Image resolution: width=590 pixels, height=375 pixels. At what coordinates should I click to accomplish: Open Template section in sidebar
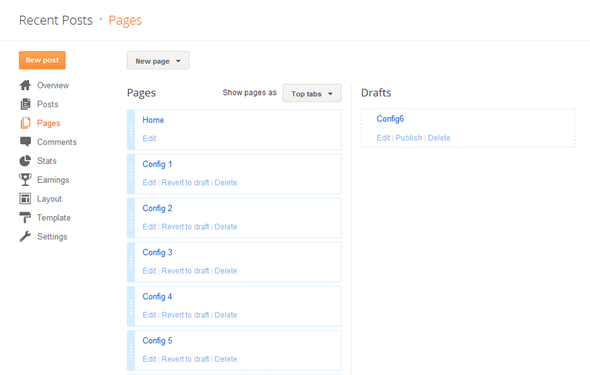click(54, 217)
